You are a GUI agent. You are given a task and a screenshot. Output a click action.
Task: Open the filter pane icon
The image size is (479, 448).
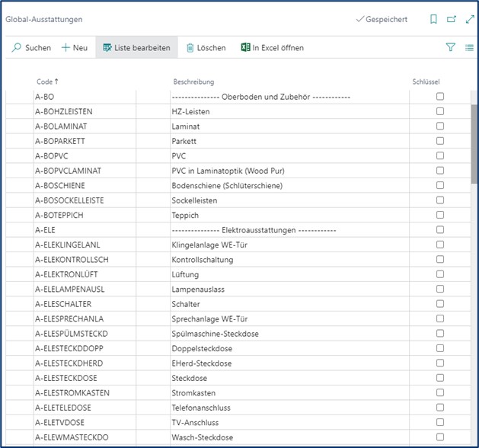tap(450, 47)
